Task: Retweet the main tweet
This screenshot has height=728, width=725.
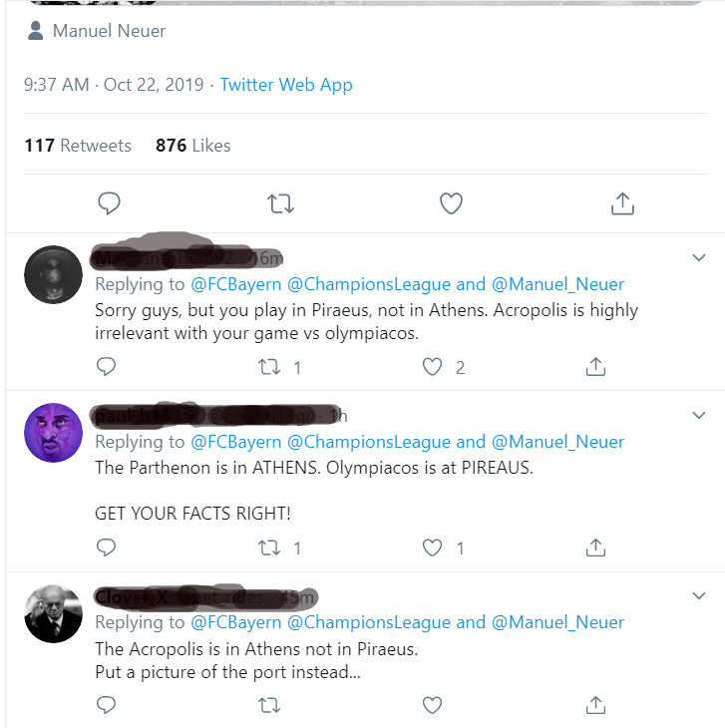Action: pyautogui.click(x=281, y=204)
